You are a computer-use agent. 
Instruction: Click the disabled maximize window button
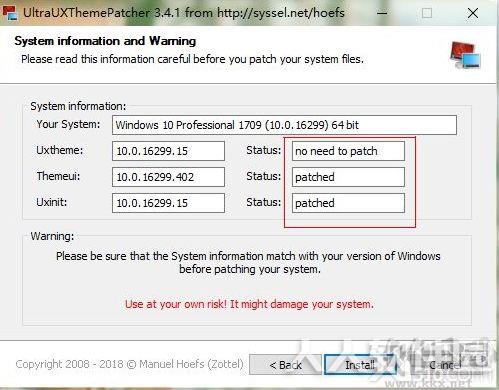tap(427, 13)
